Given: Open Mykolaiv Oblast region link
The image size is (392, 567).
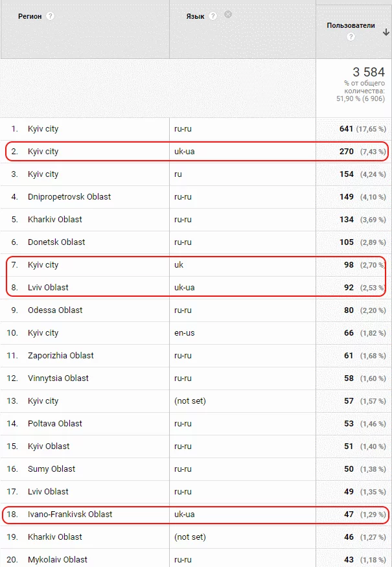Looking at the screenshot, I should [57, 560].
